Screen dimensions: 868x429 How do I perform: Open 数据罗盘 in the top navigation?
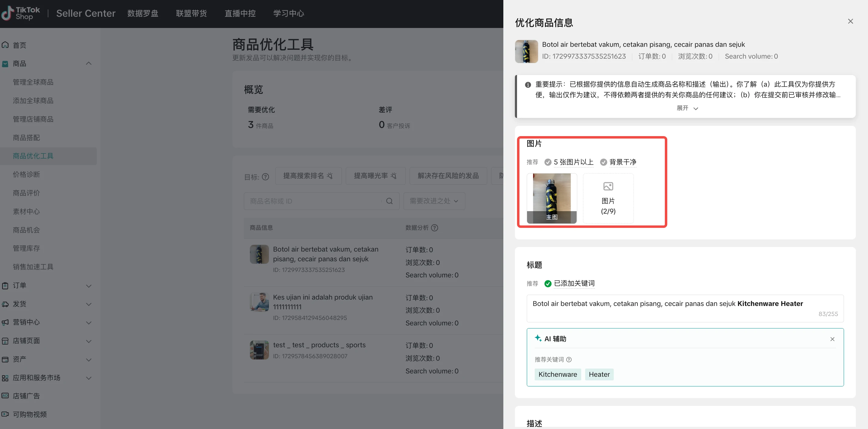point(143,13)
